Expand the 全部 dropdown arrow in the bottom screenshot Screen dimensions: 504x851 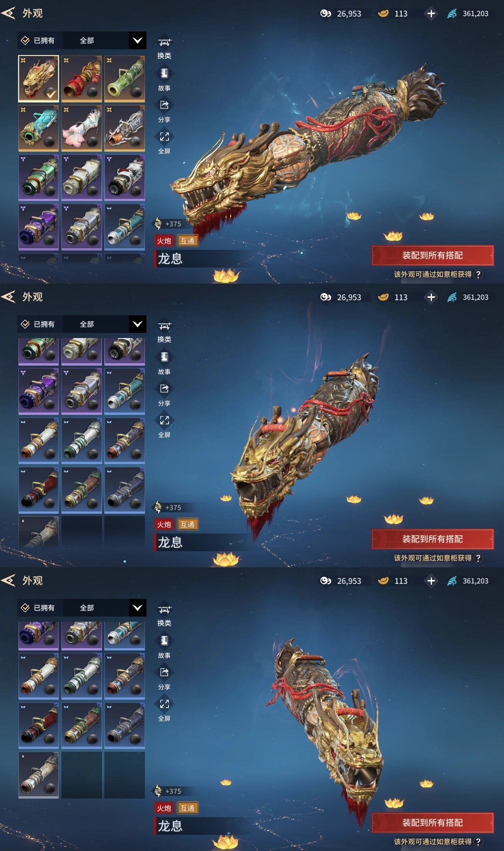(137, 608)
